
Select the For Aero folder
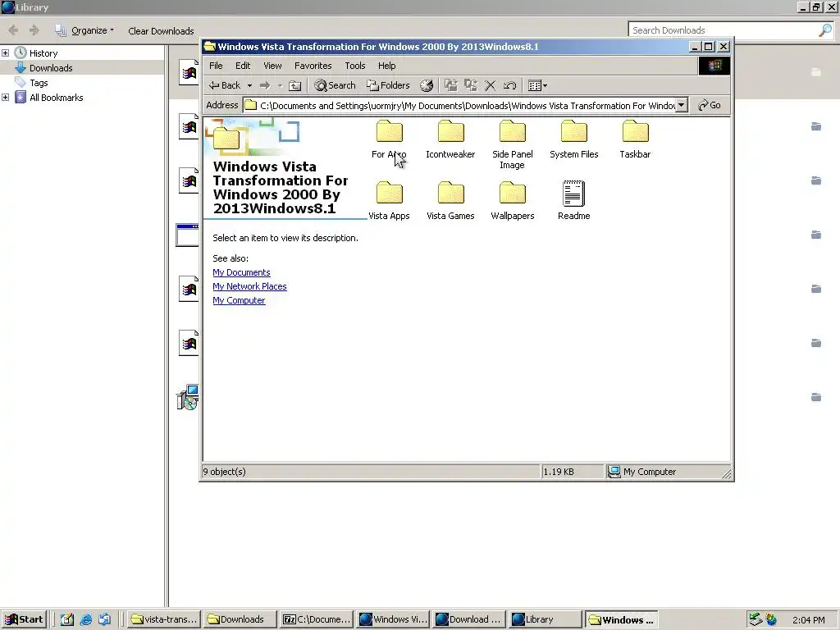click(x=389, y=139)
